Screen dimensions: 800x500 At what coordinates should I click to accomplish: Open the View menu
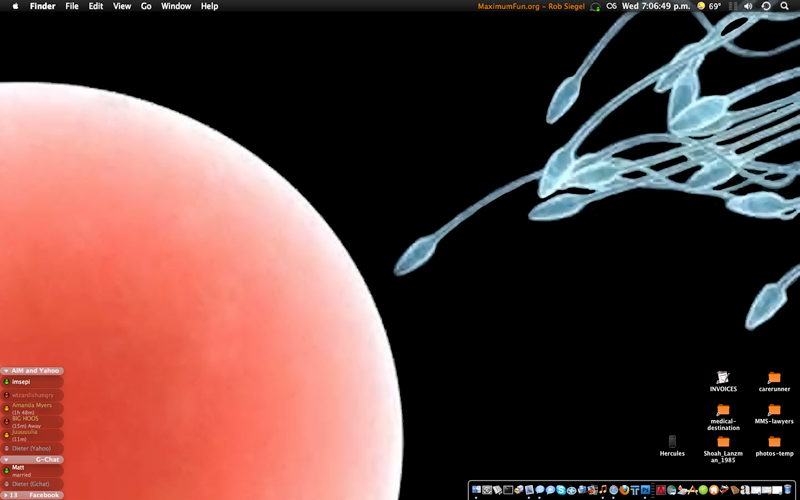tap(122, 6)
